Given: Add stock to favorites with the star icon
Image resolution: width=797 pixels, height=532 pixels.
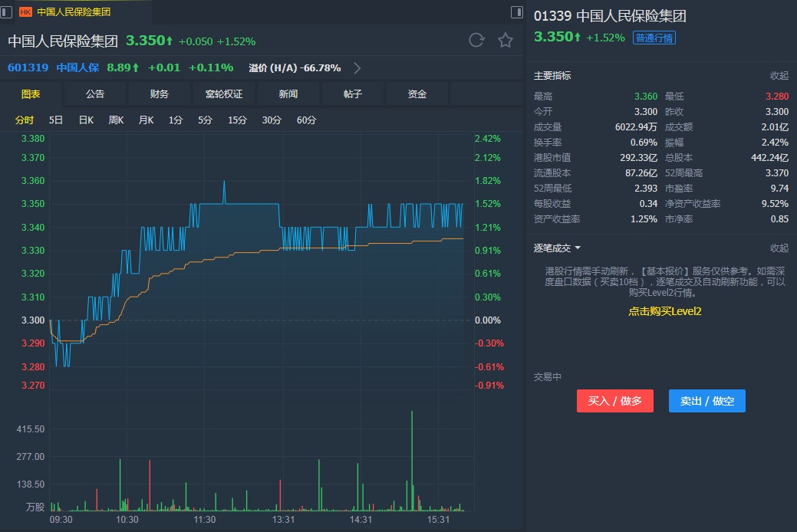Looking at the screenshot, I should coord(506,40).
